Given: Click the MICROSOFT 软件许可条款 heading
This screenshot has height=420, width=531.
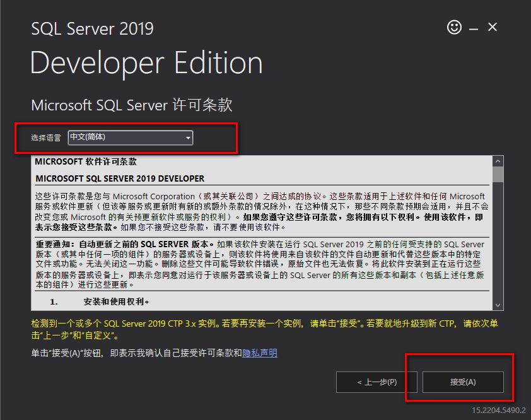Looking at the screenshot, I should tap(86, 161).
